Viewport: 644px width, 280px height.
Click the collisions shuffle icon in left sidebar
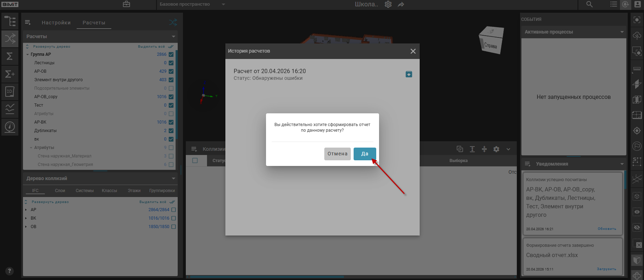[x=10, y=38]
